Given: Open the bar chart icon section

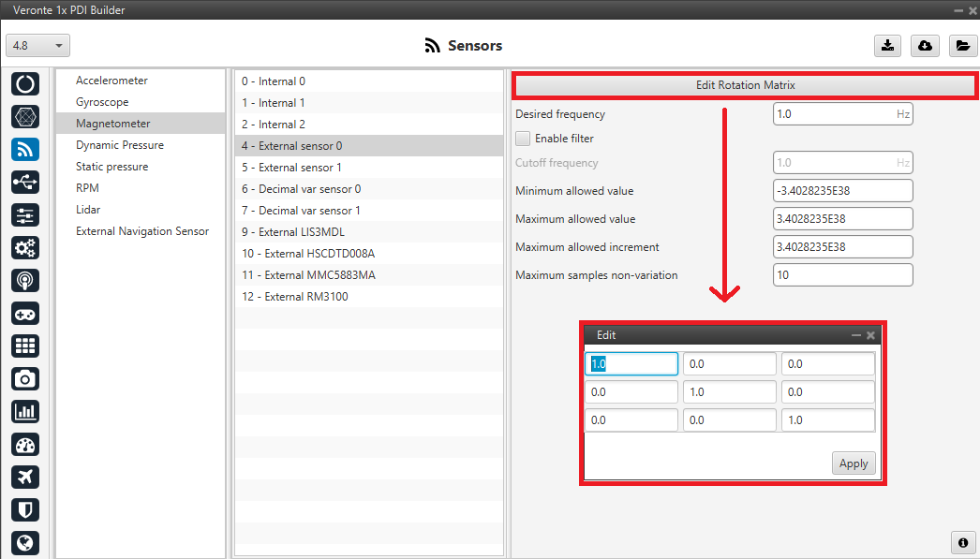Looking at the screenshot, I should [x=25, y=412].
